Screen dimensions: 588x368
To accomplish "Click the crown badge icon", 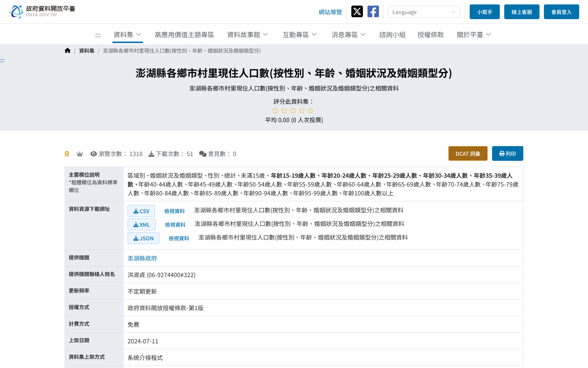I will [80, 154].
